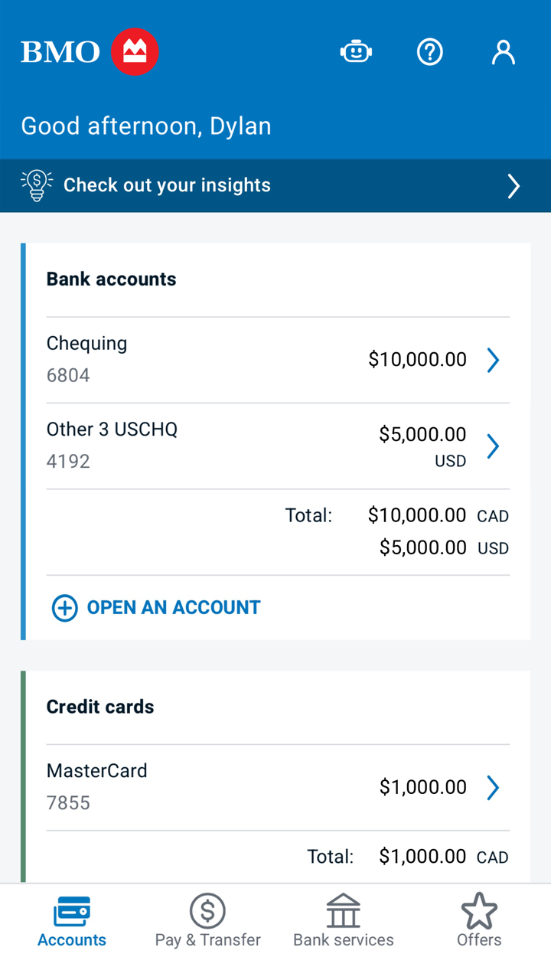Image resolution: width=551 pixels, height=980 pixels.
Task: Go to the Bank services tab
Action: tap(343, 920)
